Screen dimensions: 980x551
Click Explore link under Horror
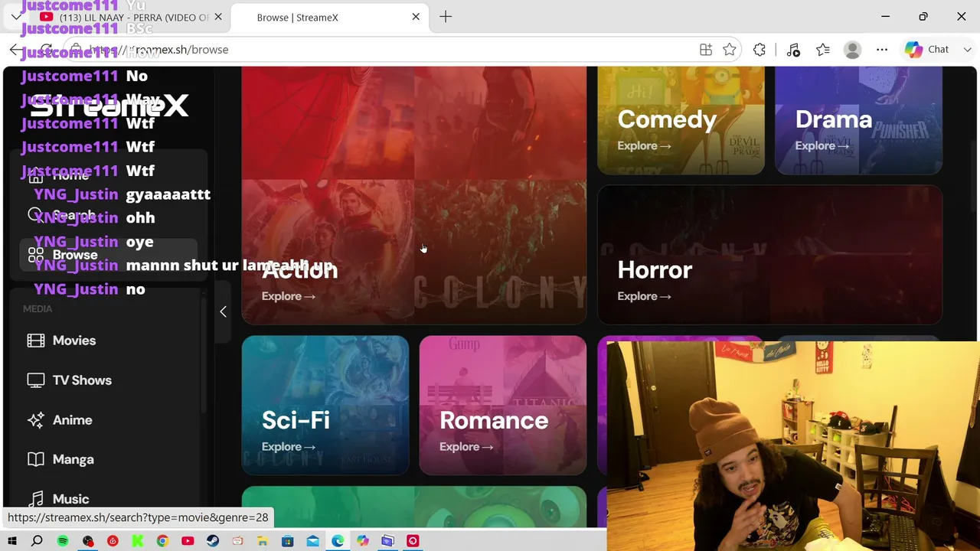tap(644, 296)
